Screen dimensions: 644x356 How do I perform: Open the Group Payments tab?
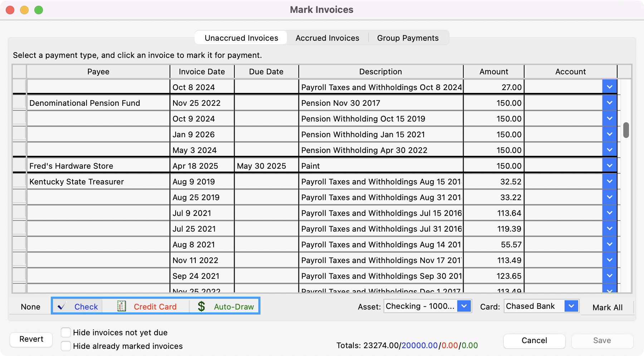click(408, 38)
